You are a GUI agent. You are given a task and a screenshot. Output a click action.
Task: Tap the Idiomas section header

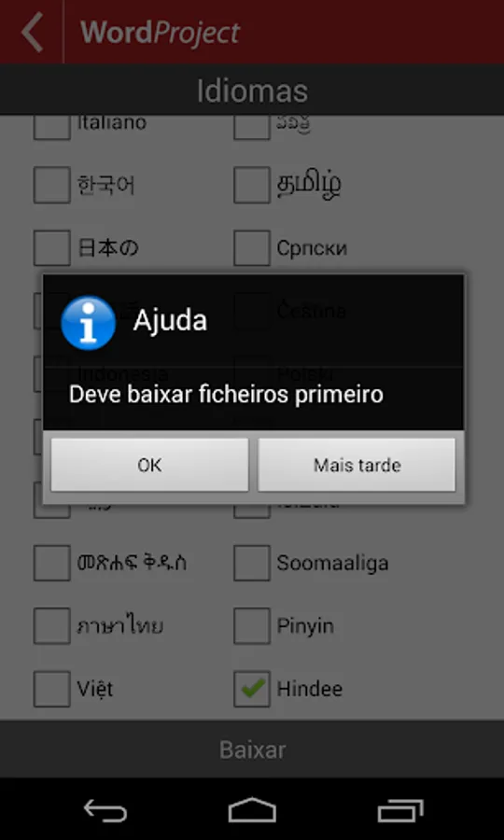252,90
